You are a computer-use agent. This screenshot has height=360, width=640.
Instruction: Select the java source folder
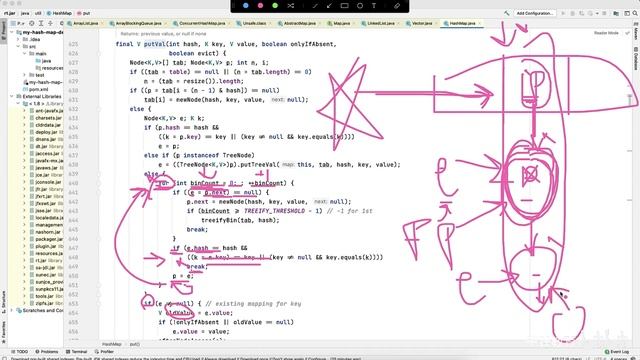[43, 61]
